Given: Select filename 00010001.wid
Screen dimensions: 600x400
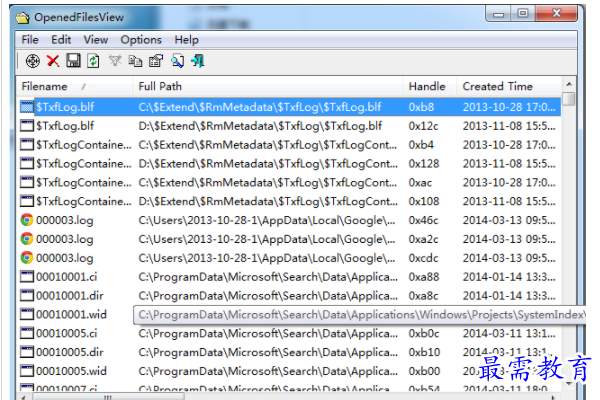Looking at the screenshot, I should point(71,314).
